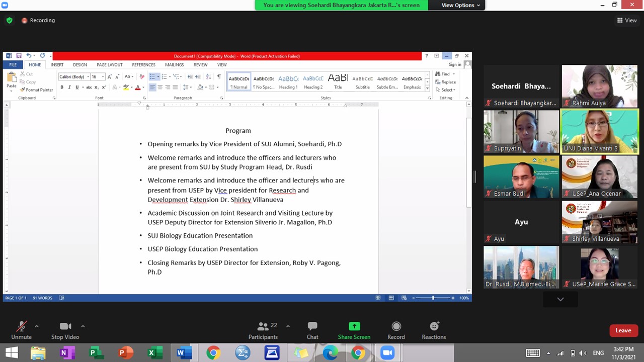Screen dimensions: 644x362
Task: Open Word Help question mark icon
Action: point(427,56)
